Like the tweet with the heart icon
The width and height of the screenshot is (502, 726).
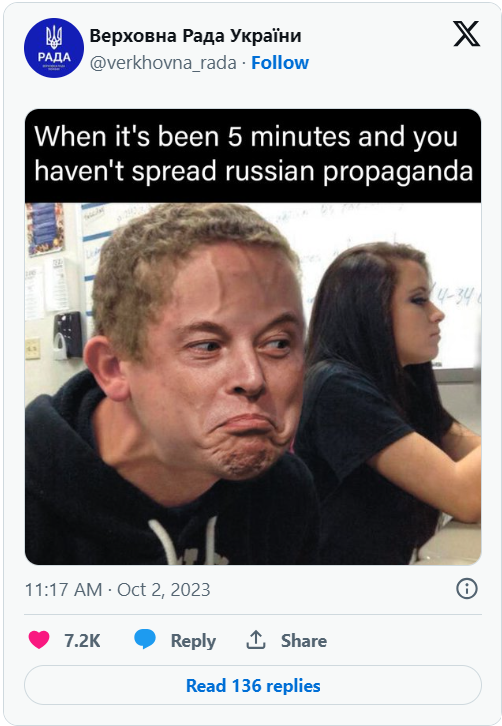tap(39, 640)
